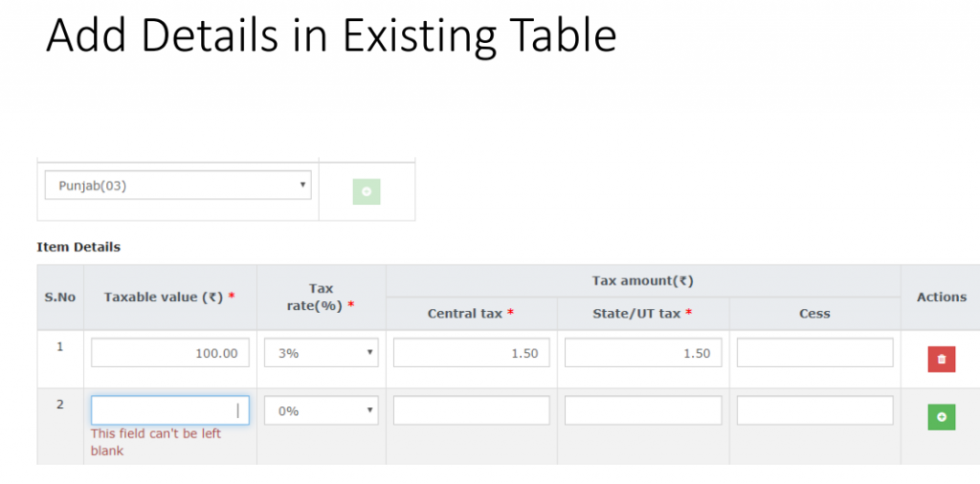Click the Tax amount(₹) header
Image resolution: width=980 pixels, height=484 pixels.
click(x=643, y=281)
